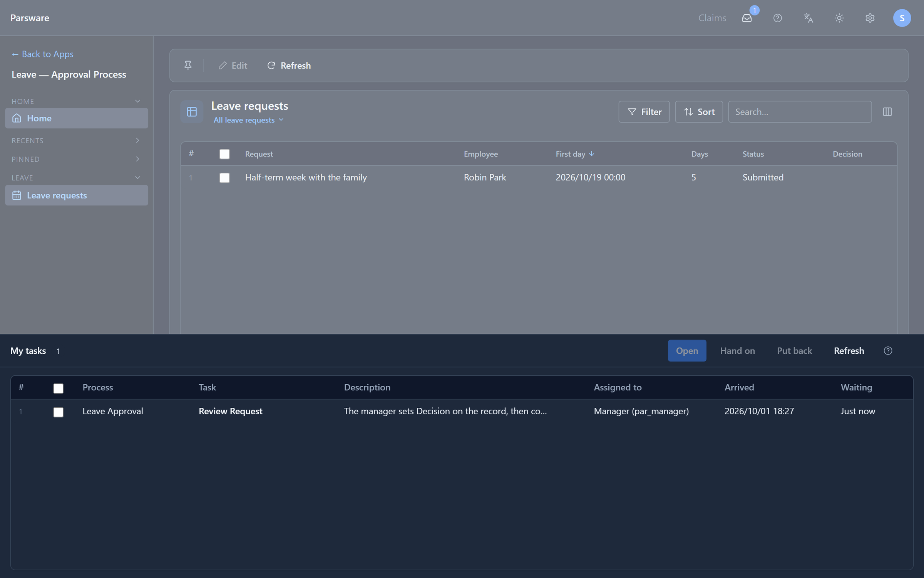Screen dimensions: 924x578
Task: Click the Open task button
Action: tap(687, 351)
